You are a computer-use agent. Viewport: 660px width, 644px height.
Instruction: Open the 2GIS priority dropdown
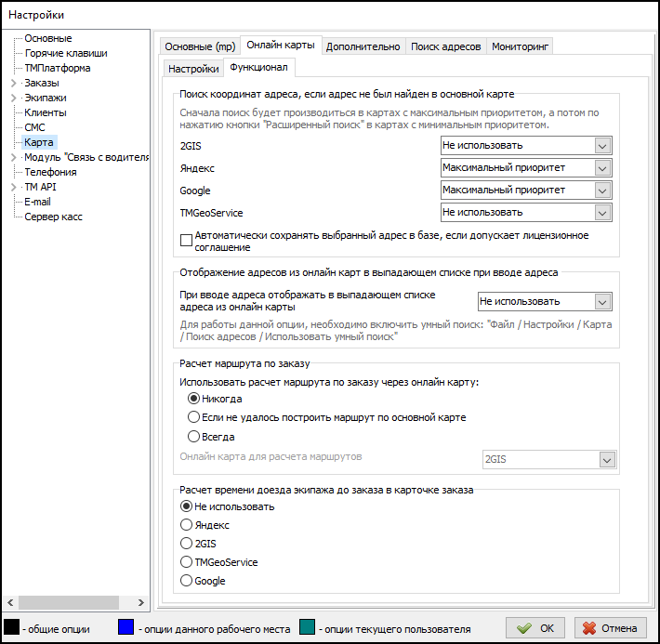[x=602, y=145]
